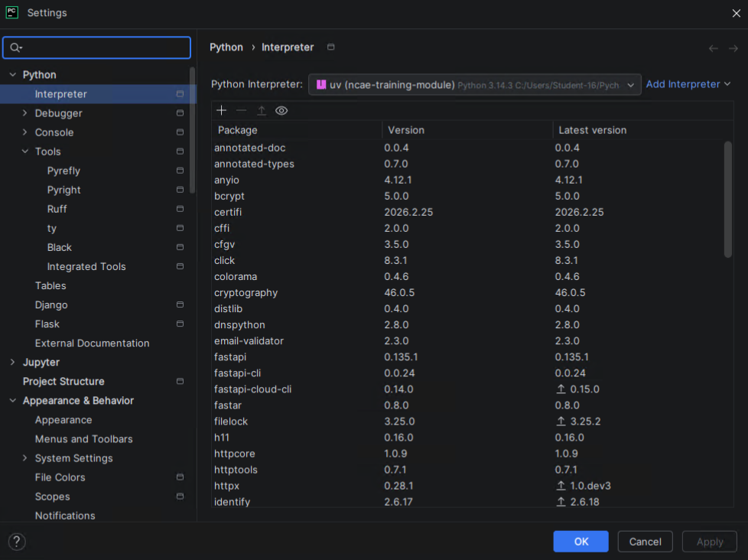The image size is (748, 560).
Task: Click the project-level icon on the Ruff row
Action: pos(180,209)
